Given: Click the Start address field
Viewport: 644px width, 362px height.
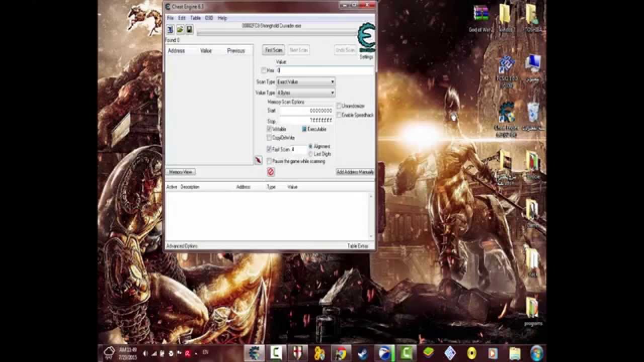Looking at the screenshot, I should click(306, 111).
